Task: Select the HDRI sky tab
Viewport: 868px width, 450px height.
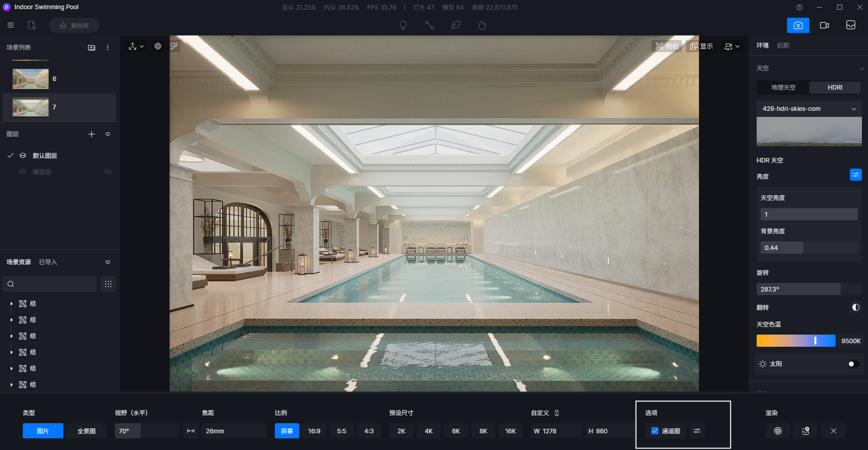Action: click(x=835, y=88)
